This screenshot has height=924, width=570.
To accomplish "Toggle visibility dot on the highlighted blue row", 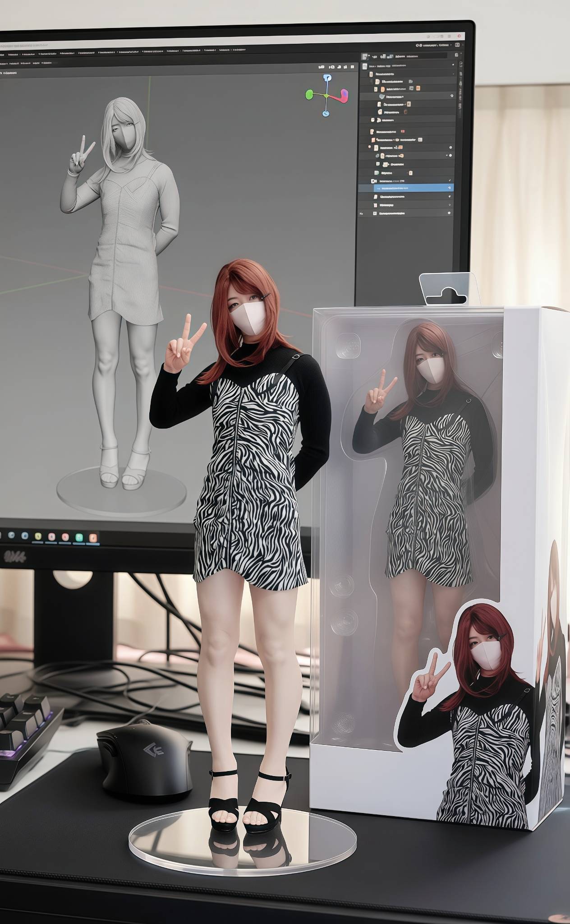I will (449, 187).
